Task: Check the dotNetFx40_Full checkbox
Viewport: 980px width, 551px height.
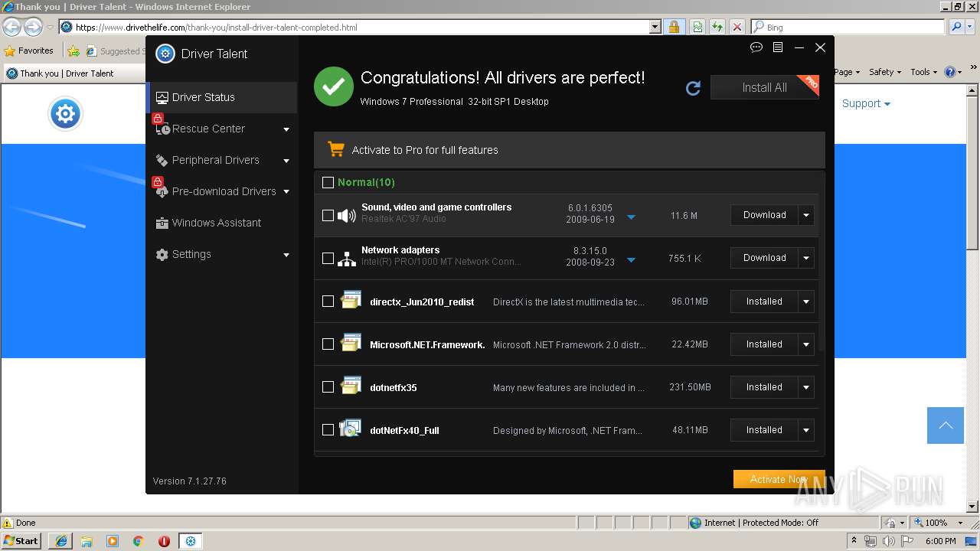Action: pyautogui.click(x=328, y=430)
